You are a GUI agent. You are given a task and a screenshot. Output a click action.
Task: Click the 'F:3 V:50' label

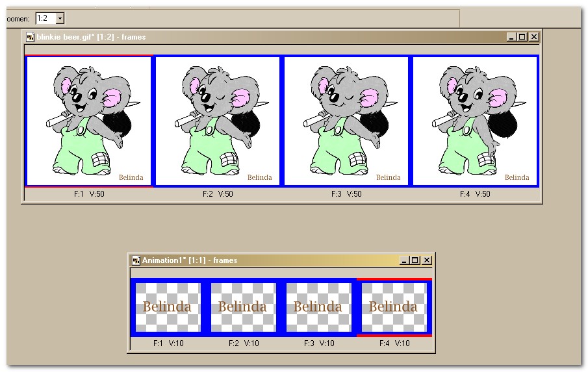[x=346, y=194]
